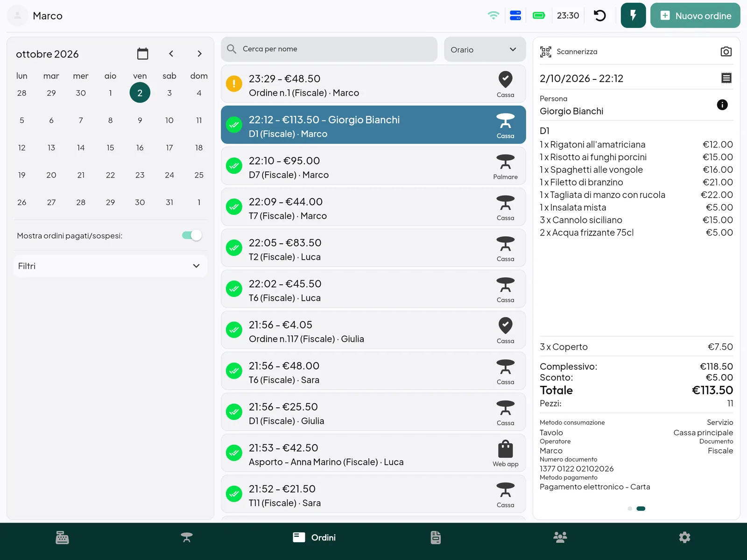747x560 pixels.
Task: Open the receipt document icon beside date
Action: [726, 78]
